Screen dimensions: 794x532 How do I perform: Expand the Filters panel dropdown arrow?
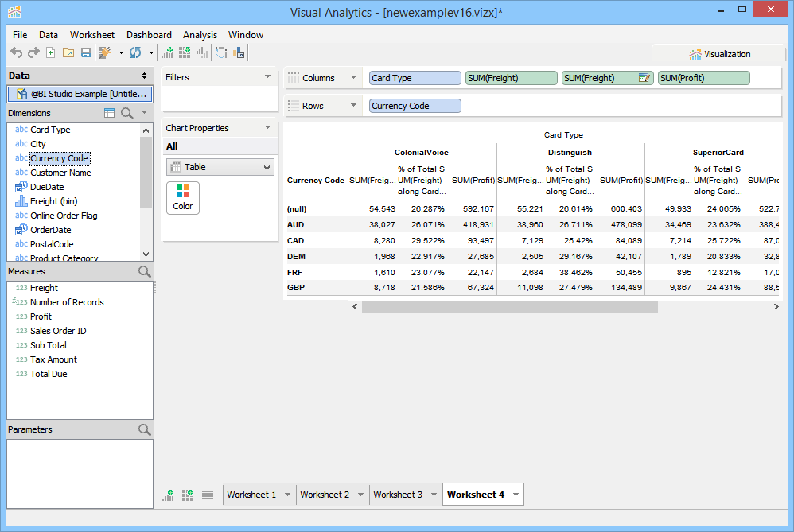pos(267,77)
